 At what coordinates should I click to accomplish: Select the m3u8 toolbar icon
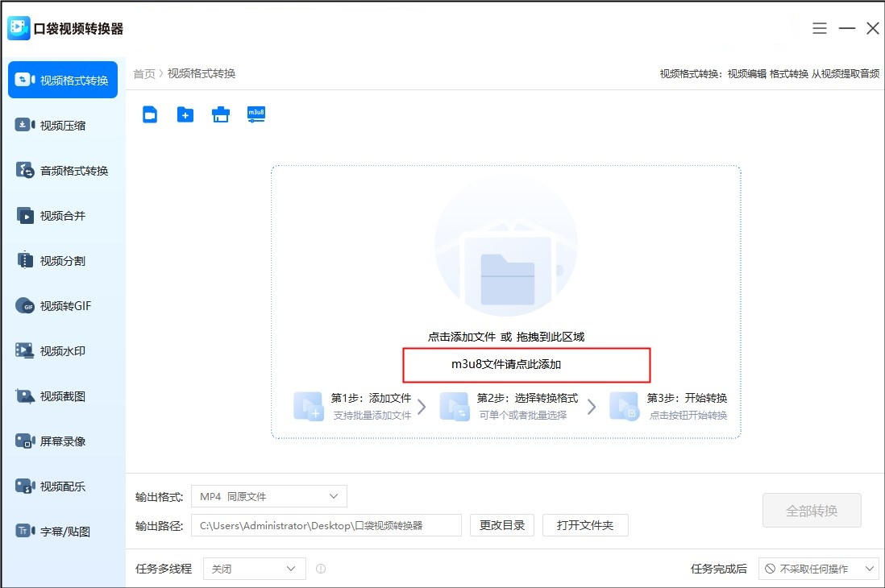pyautogui.click(x=256, y=114)
